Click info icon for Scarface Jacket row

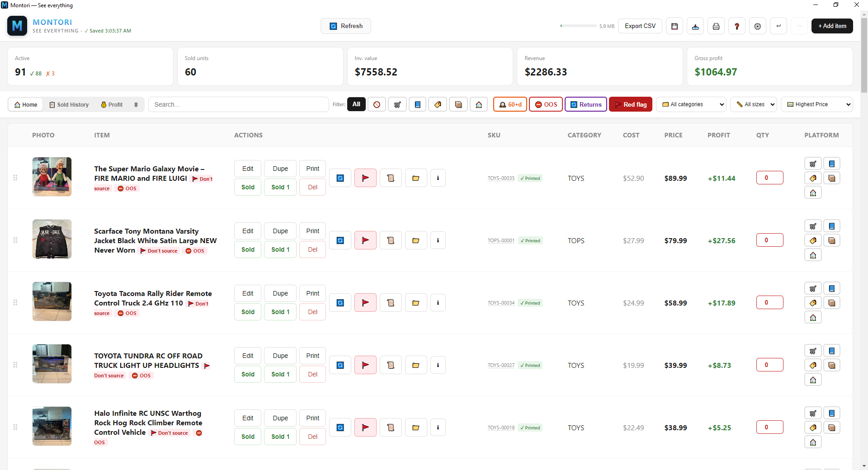click(x=438, y=240)
